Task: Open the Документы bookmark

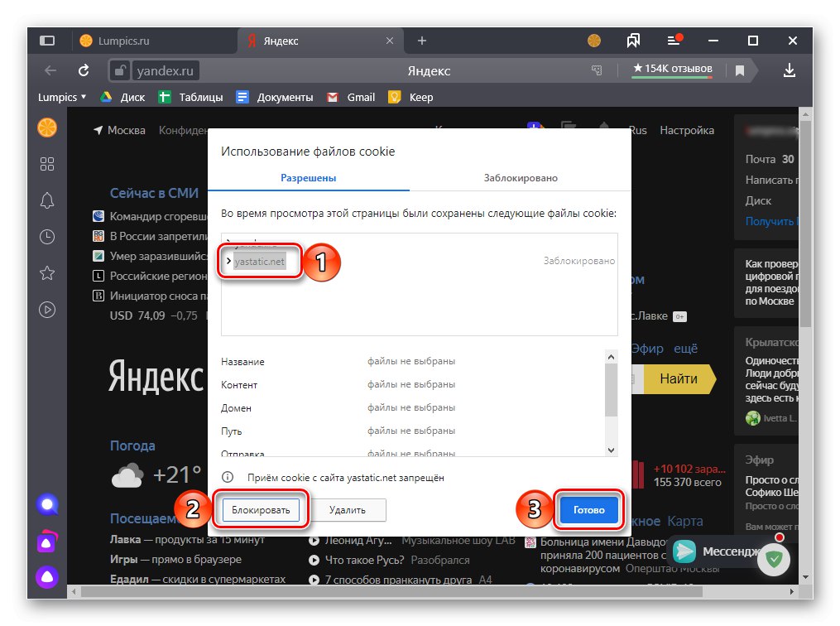Action: [x=275, y=97]
